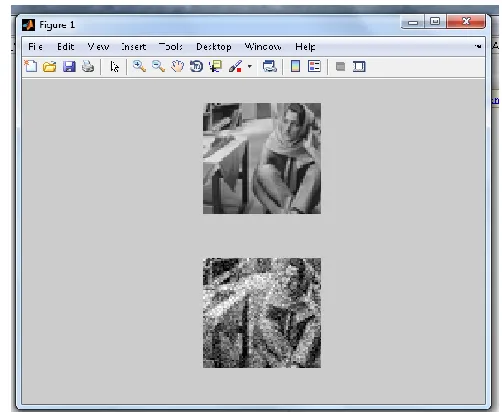Image resolution: width=502 pixels, height=412 pixels.
Task: Close the Figure 1 window
Action: tap(466, 22)
